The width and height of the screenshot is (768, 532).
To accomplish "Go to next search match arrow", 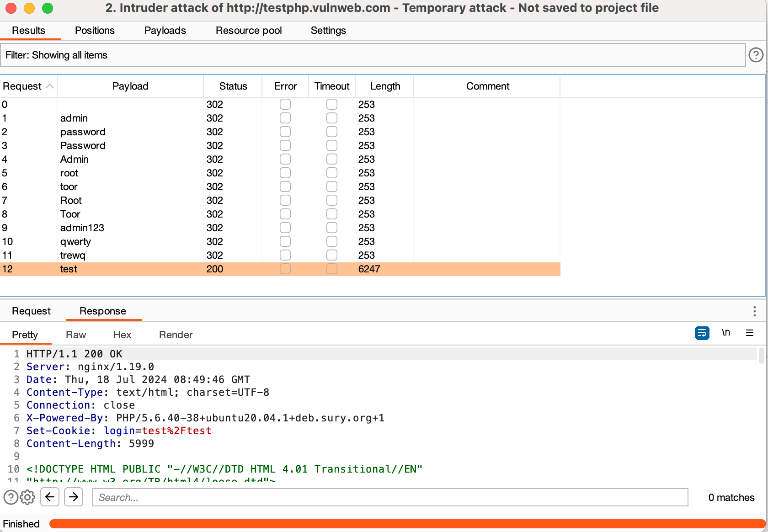I will pos(74,497).
